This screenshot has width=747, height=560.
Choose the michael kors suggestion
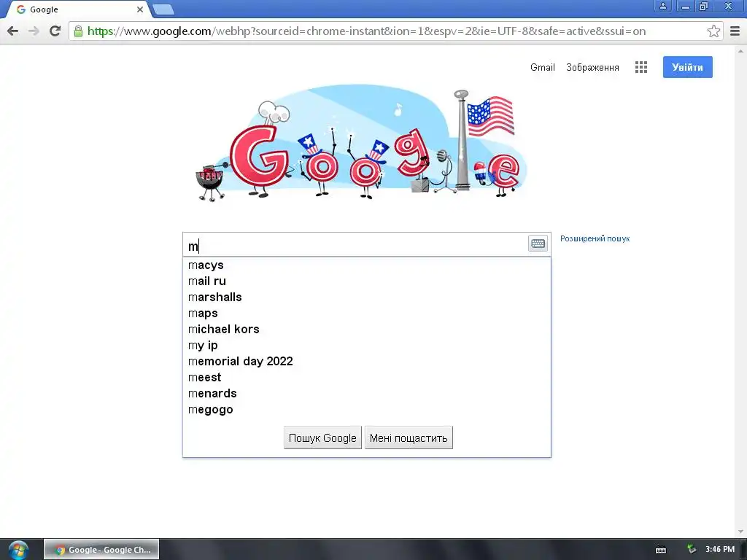click(x=367, y=330)
